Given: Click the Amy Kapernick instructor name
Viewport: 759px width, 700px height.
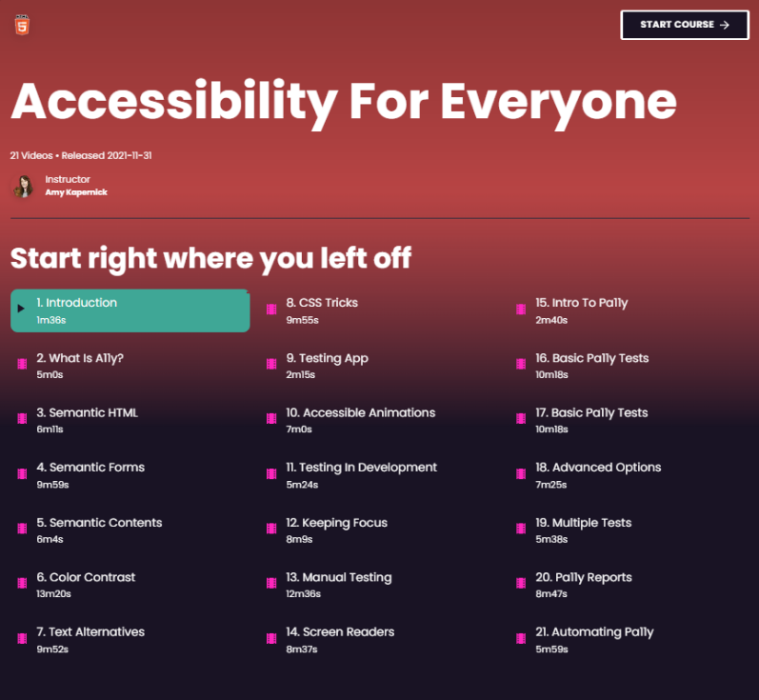Looking at the screenshot, I should pyautogui.click(x=75, y=192).
